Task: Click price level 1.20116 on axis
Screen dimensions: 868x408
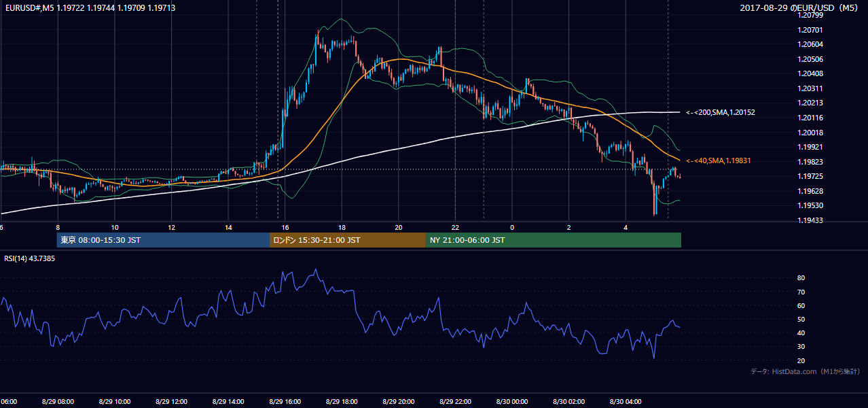Action: (x=812, y=118)
